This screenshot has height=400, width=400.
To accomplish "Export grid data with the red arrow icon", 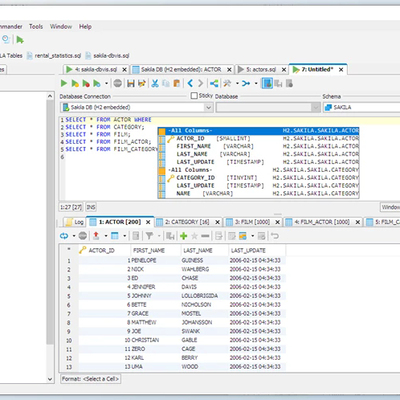I will pos(96,236).
